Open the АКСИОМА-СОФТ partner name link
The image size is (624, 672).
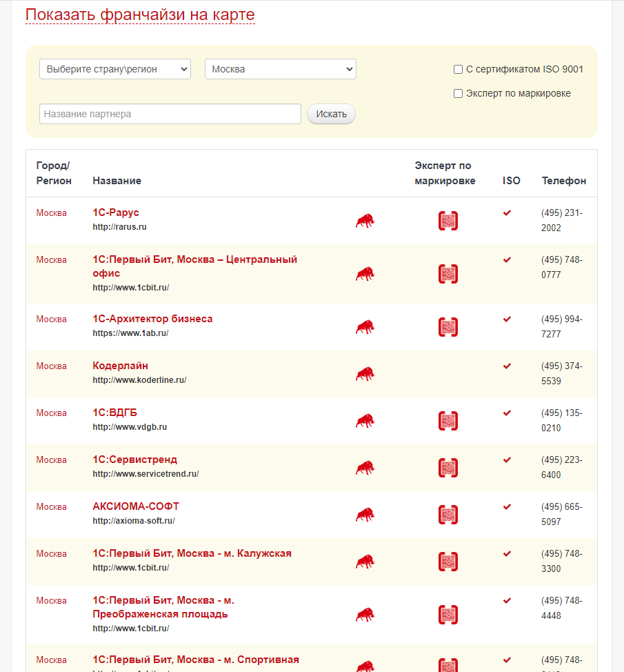(x=136, y=506)
